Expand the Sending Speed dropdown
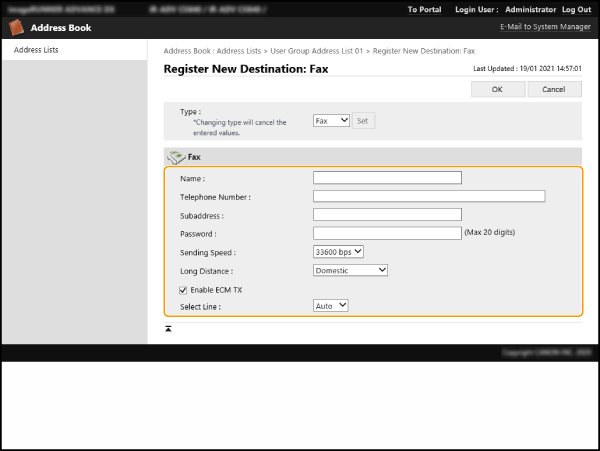 (x=339, y=251)
